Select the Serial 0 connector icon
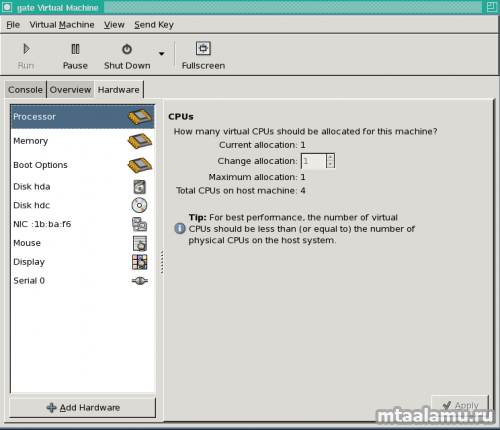500x430 pixels. [140, 281]
